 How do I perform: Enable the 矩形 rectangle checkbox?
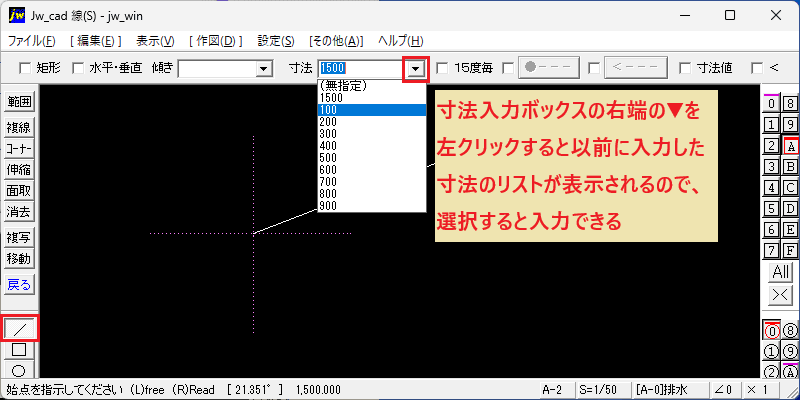(x=24, y=68)
